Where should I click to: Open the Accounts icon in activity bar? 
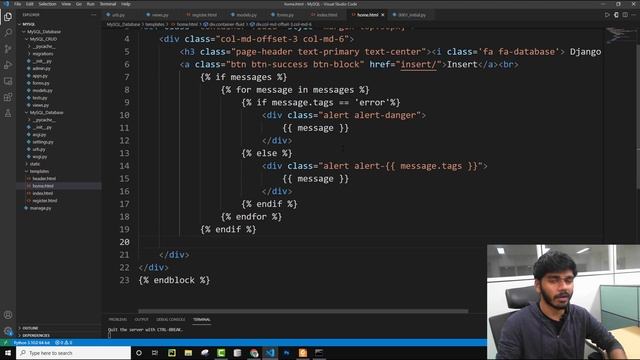coord(8,315)
